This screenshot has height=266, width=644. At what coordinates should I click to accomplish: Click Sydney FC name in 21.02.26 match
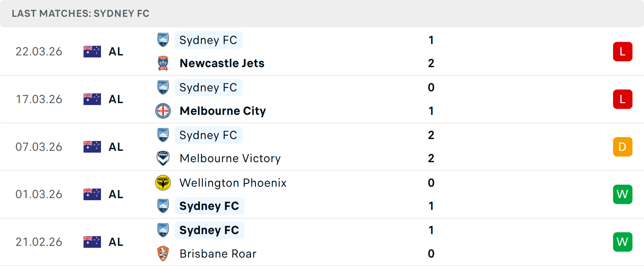pos(209,230)
